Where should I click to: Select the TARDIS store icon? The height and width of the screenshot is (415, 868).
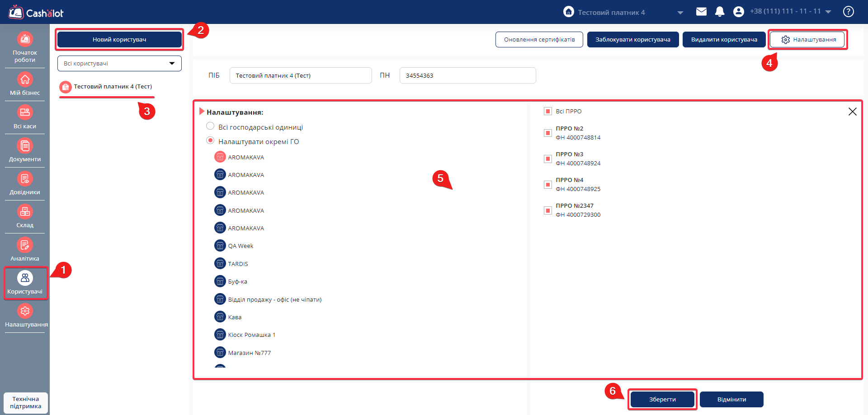click(220, 264)
